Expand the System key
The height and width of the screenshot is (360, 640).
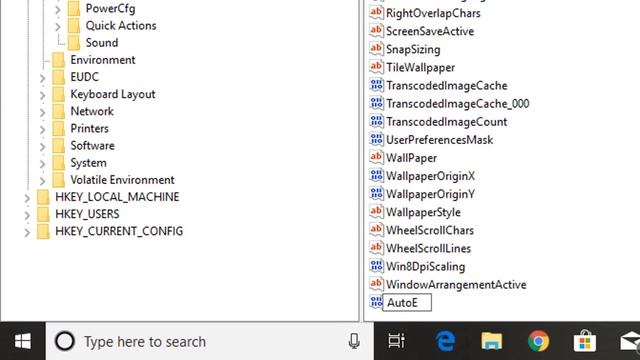coord(42,163)
